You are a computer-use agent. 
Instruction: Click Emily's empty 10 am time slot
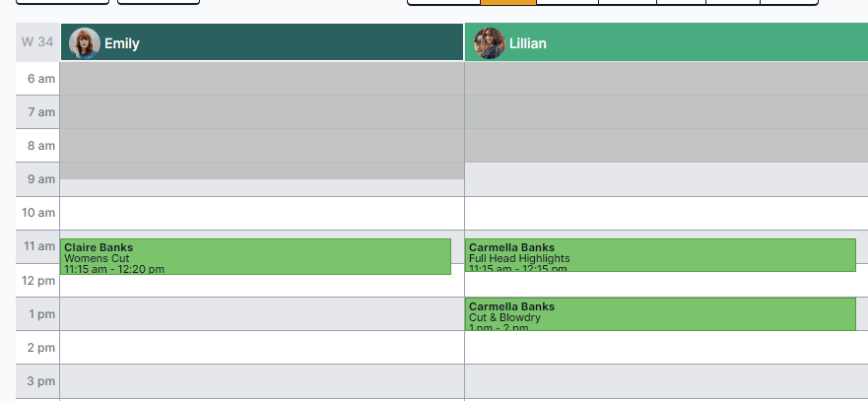coord(262,213)
